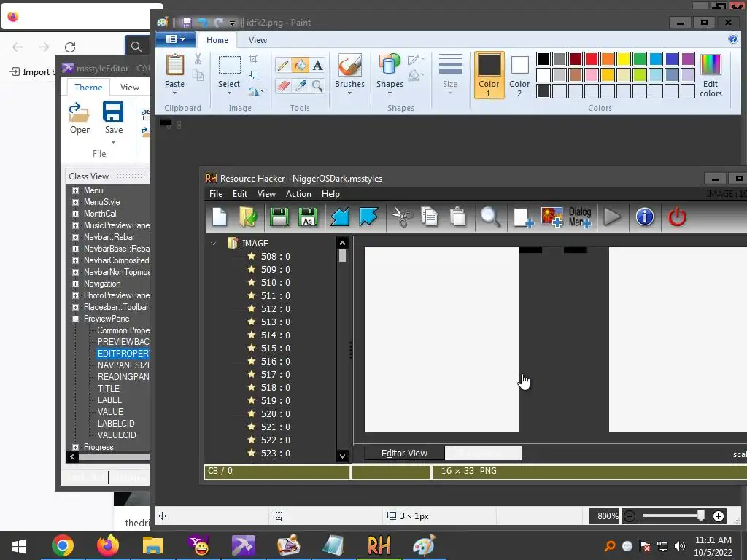Click Add image resource icon
747x560 pixels.
point(551,217)
